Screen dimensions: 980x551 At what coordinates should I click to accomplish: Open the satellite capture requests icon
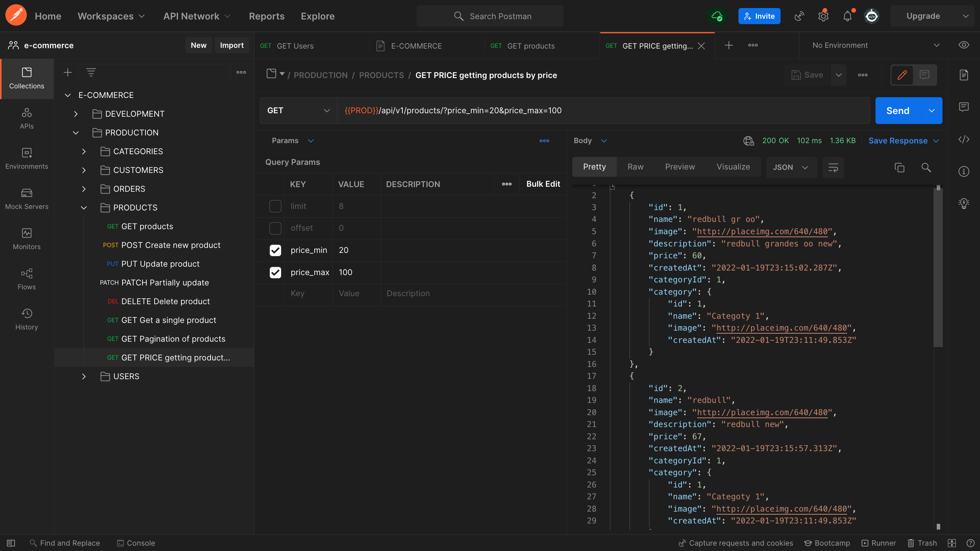coord(799,16)
